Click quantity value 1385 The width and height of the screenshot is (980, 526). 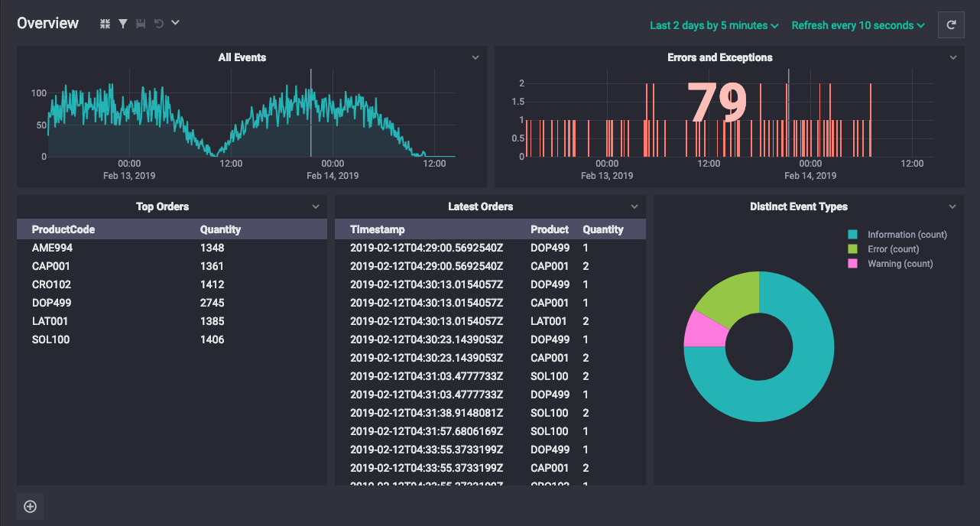[x=213, y=321]
